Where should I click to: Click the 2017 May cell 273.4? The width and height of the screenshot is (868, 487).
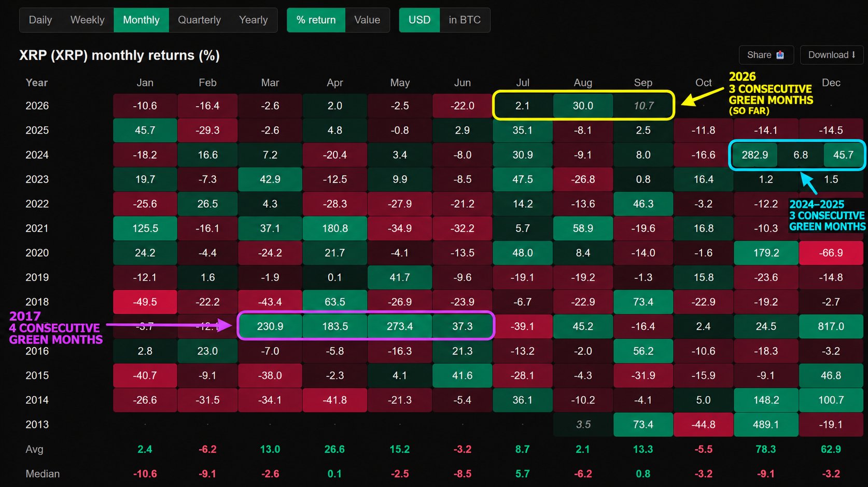tap(400, 326)
